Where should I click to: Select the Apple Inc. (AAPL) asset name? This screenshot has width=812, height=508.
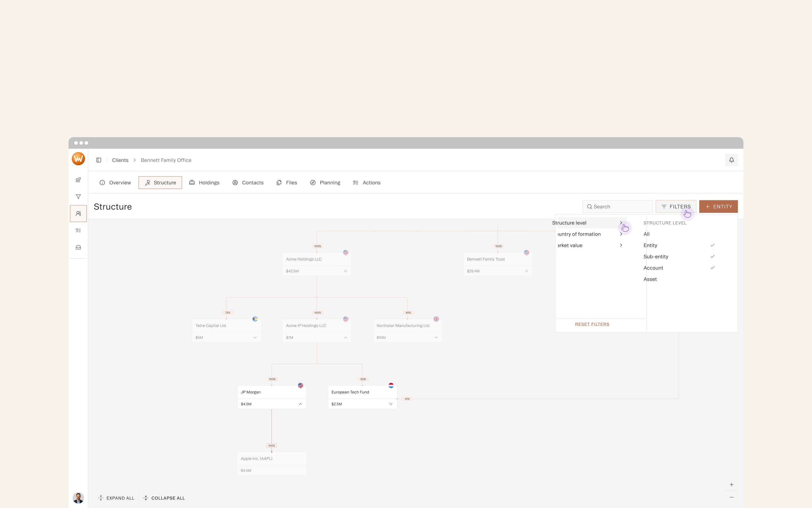coord(257,459)
